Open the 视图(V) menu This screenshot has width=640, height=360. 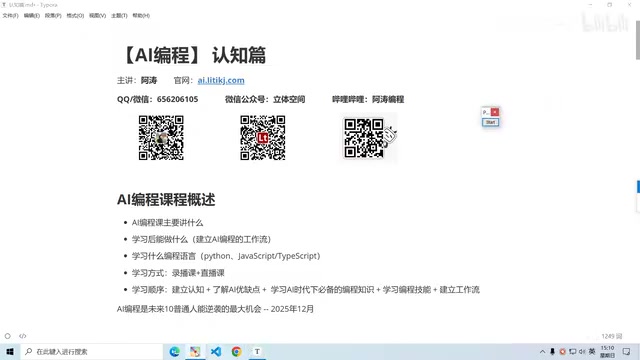click(x=98, y=16)
